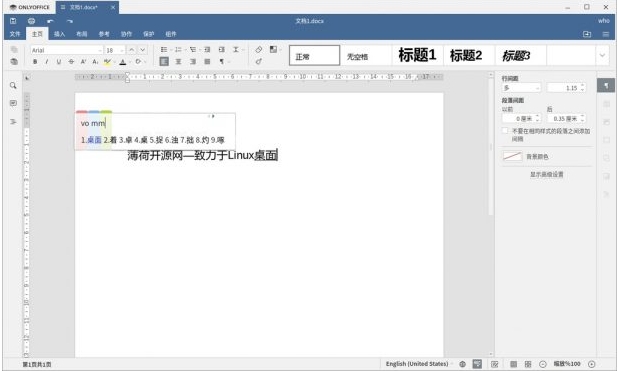Switch to the 插入 tab
Image resolution: width=620 pixels, height=372 pixels.
[x=59, y=34]
